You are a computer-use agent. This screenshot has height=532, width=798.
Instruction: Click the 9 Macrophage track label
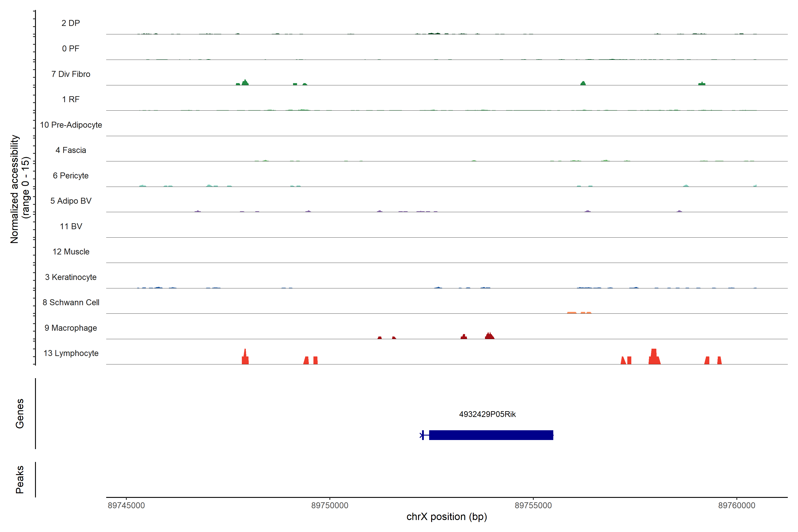[71, 328]
